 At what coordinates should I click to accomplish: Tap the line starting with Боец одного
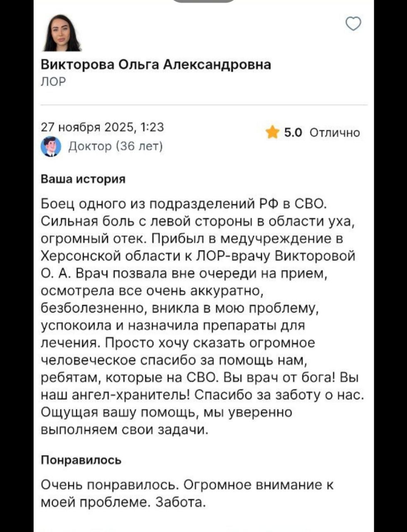(x=185, y=204)
